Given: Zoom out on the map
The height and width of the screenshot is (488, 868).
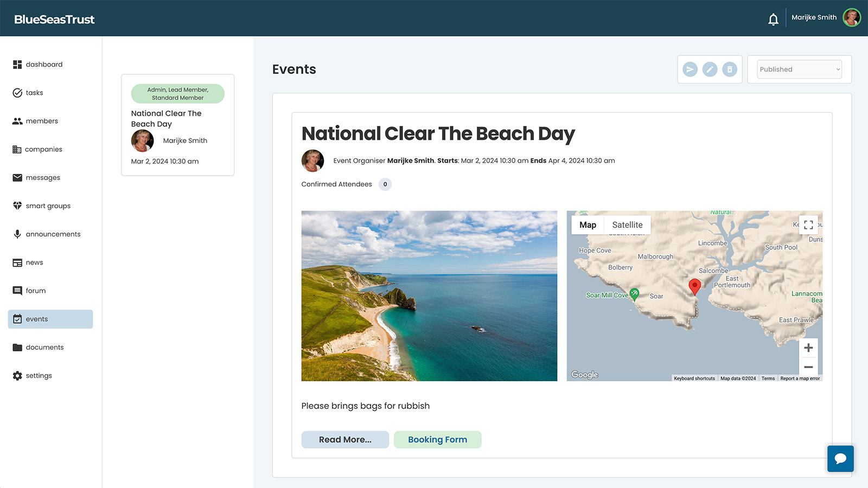Looking at the screenshot, I should tap(808, 367).
